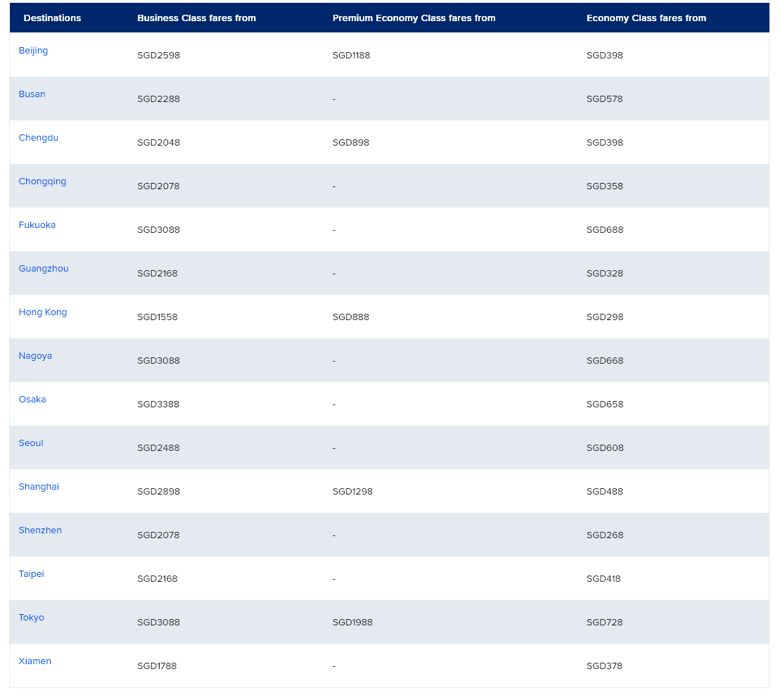Click the Economy Class fares column header
The image size is (780, 700).
[646, 18]
